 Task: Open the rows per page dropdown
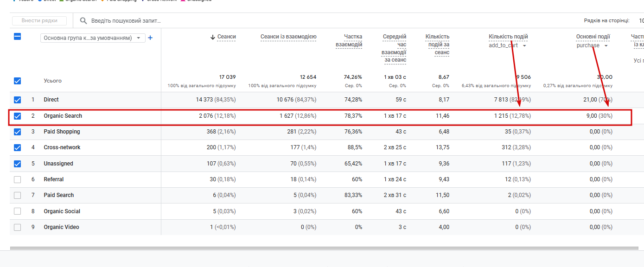(641, 21)
